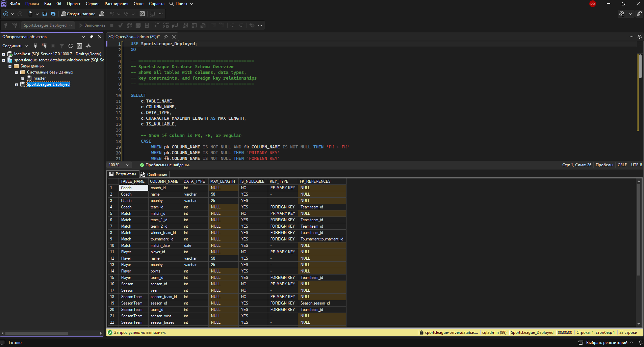This screenshot has width=644, height=347.
Task: Open the Расширения menu
Action: [116, 4]
